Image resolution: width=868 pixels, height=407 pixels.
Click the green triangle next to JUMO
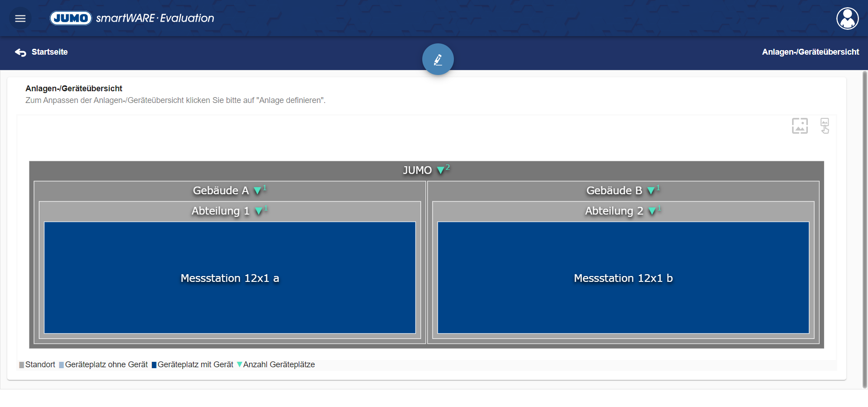pos(440,170)
